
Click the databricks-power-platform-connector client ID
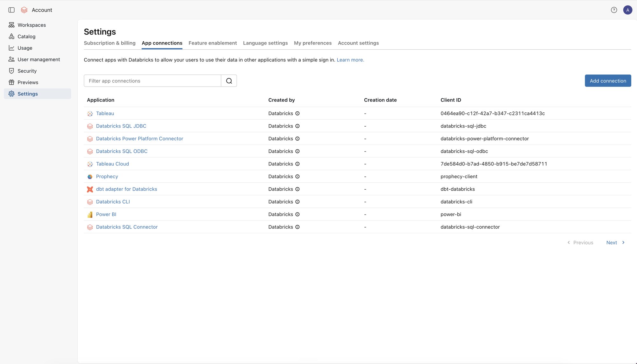click(484, 139)
